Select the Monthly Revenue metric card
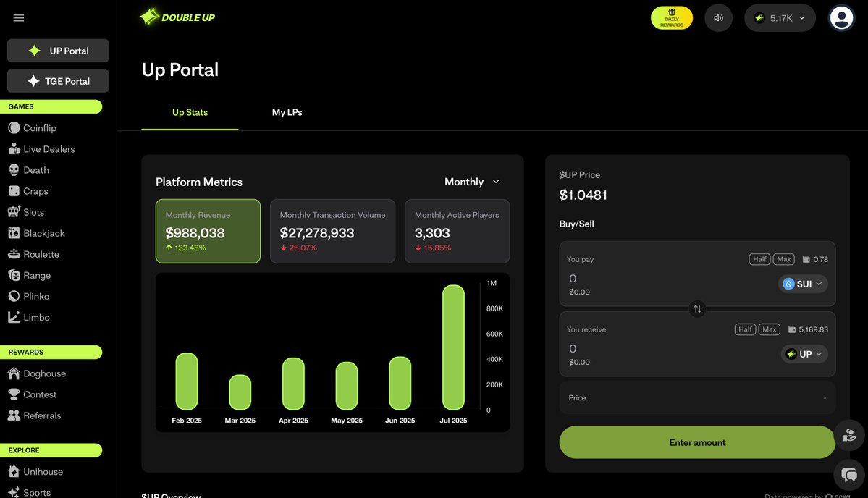The image size is (868, 498). (x=208, y=231)
